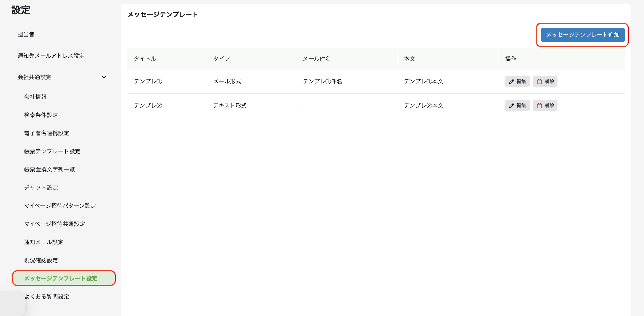Collapse the 会社共通設定 chevron
Image resolution: width=644 pixels, height=316 pixels.
pyautogui.click(x=104, y=77)
